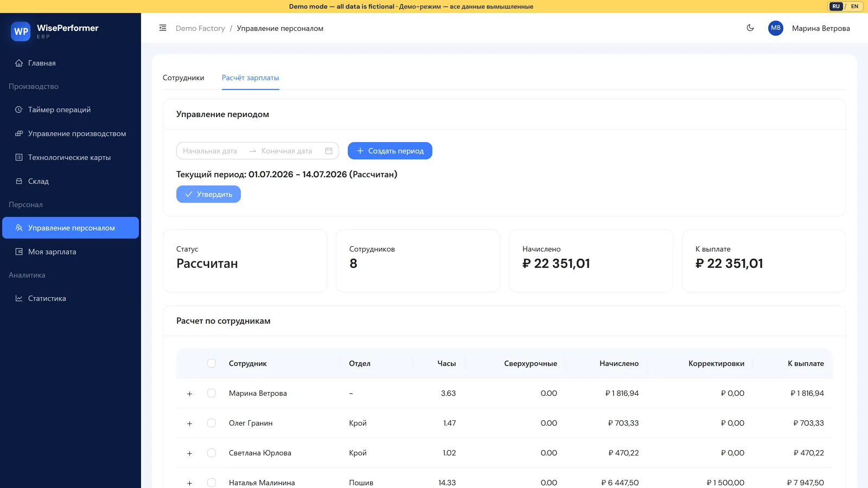This screenshot has width=868, height=488.
Task: Click the Статус Рассчитан summary card
Action: pos(245,261)
